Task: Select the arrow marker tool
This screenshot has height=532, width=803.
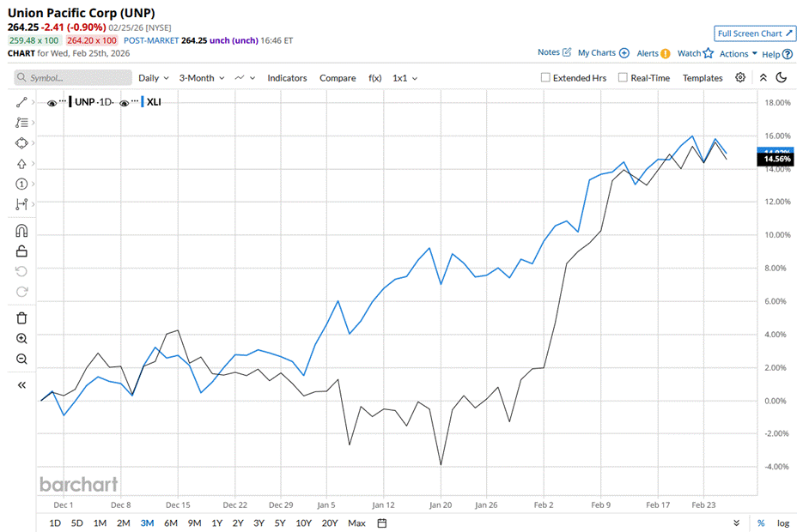Action: coord(21,164)
